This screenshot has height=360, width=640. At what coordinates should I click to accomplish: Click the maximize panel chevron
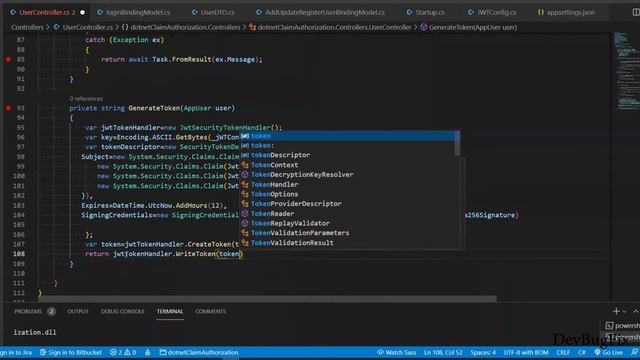pyautogui.click(x=636, y=311)
